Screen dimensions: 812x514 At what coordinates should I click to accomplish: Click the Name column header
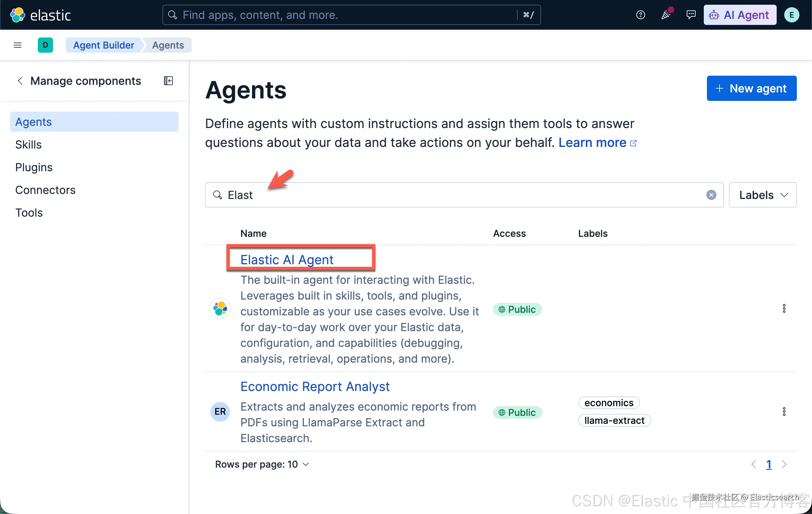pyautogui.click(x=253, y=233)
